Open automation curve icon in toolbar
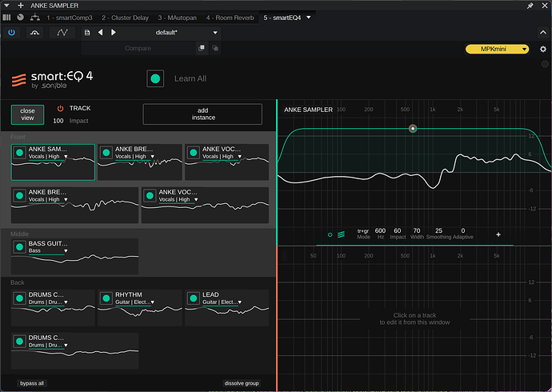552x392 pixels. 62,32
